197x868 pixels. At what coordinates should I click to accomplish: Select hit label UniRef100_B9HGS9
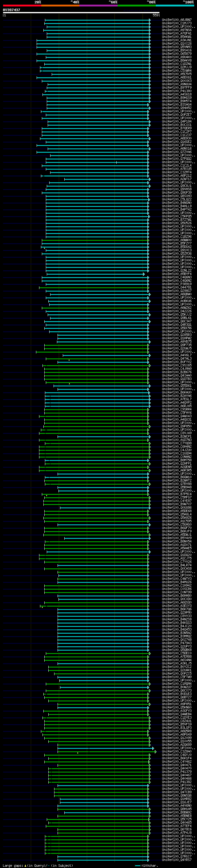pyautogui.click(x=177, y=98)
